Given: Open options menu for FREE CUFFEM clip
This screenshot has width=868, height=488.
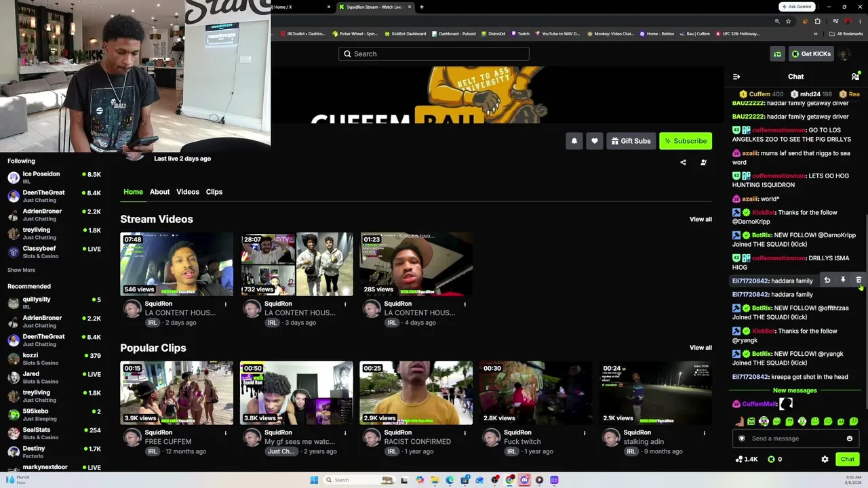Looking at the screenshot, I should click(x=226, y=433).
